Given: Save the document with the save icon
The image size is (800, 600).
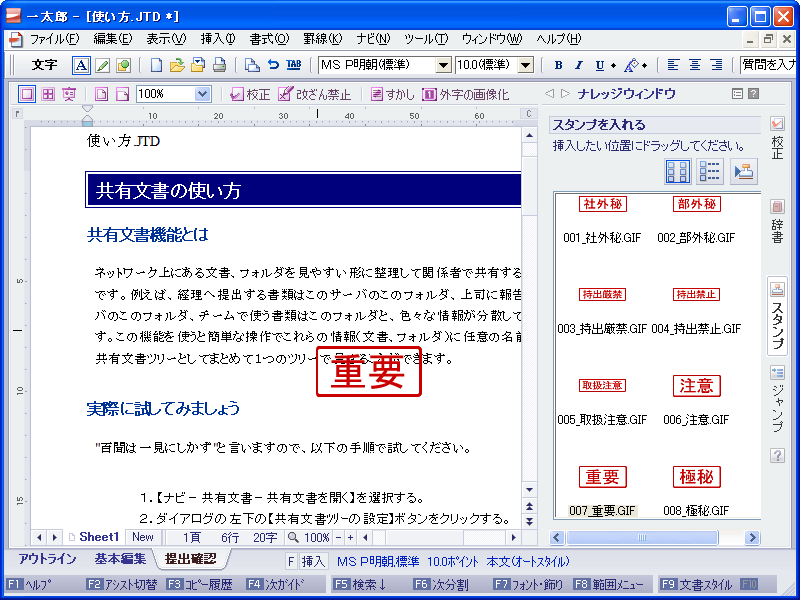Looking at the screenshot, I should click(x=198, y=65).
